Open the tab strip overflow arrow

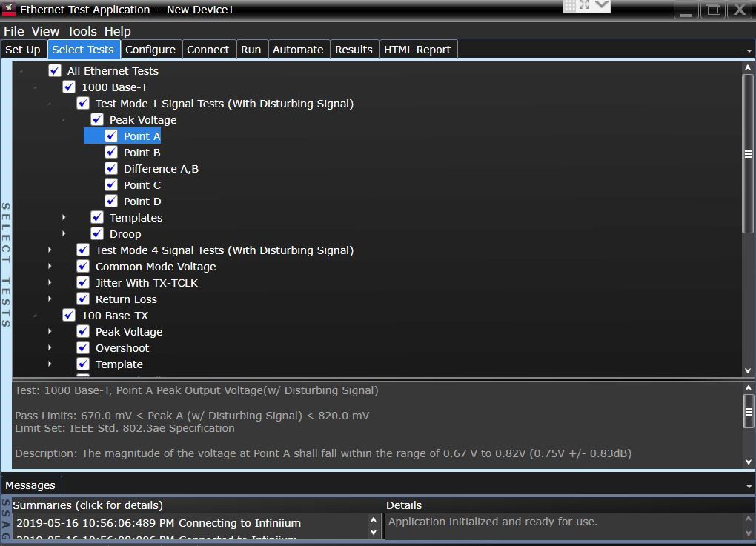749,50
